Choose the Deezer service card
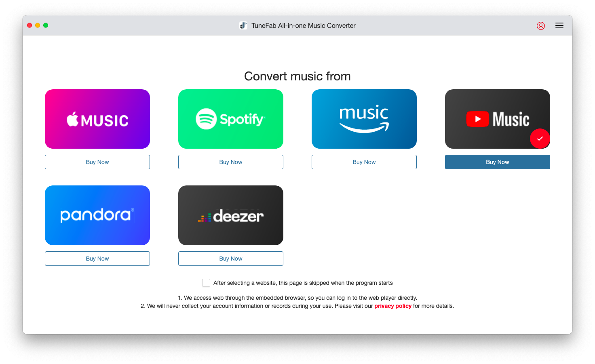The width and height of the screenshot is (595, 364). point(231,215)
